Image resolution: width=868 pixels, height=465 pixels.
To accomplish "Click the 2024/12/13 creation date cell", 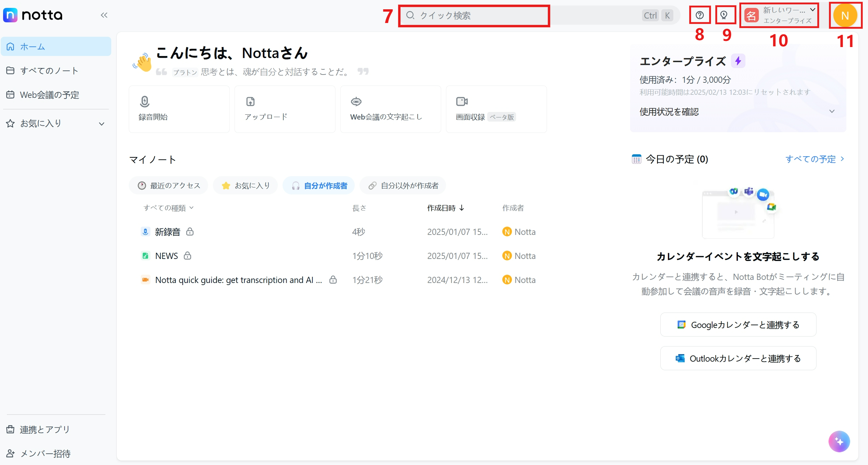I will click(x=457, y=280).
